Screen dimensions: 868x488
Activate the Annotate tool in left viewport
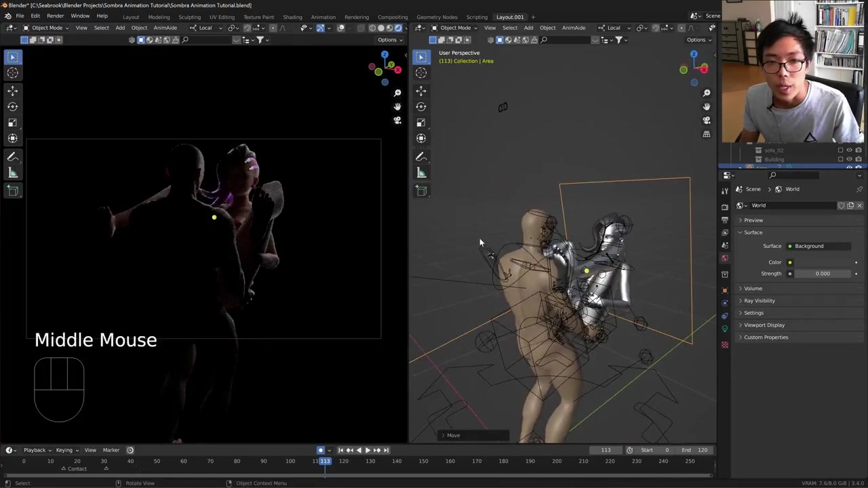click(x=13, y=157)
